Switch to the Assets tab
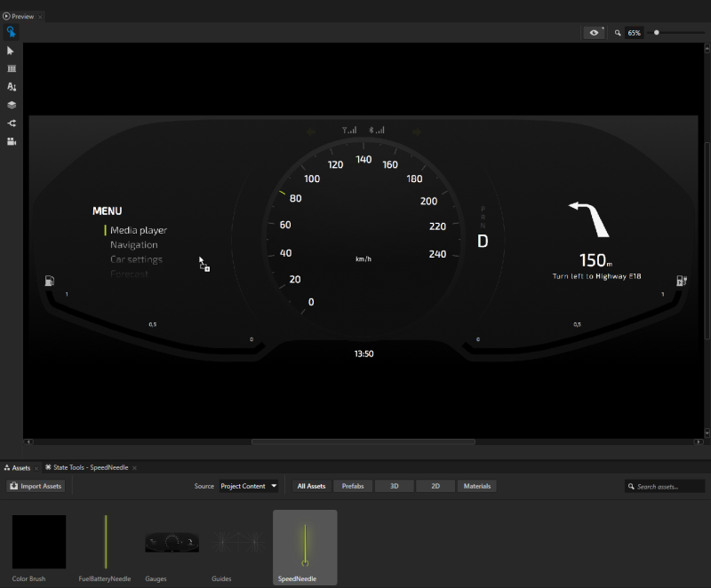Image resolution: width=711 pixels, height=588 pixels. (x=18, y=467)
